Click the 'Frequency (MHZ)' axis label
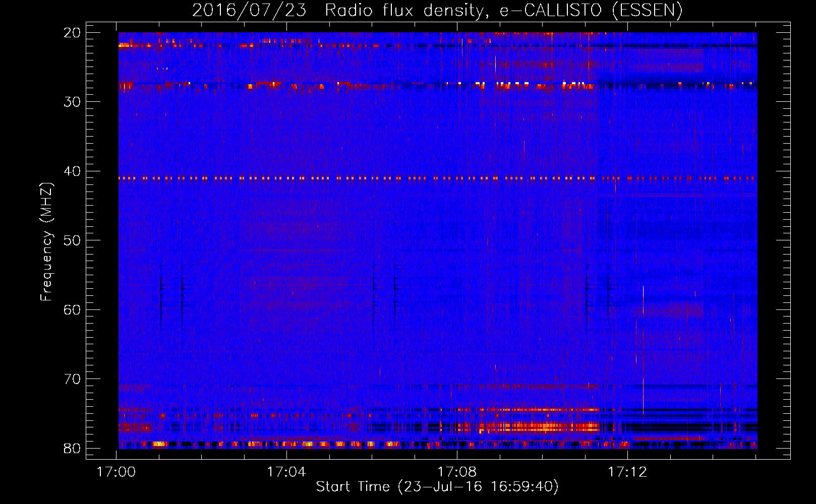Screen dimensions: 816x504 (x=46, y=242)
